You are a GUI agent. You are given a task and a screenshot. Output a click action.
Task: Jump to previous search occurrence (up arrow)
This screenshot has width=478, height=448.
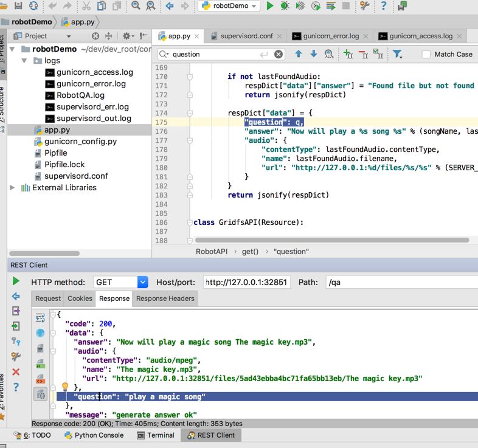298,54
